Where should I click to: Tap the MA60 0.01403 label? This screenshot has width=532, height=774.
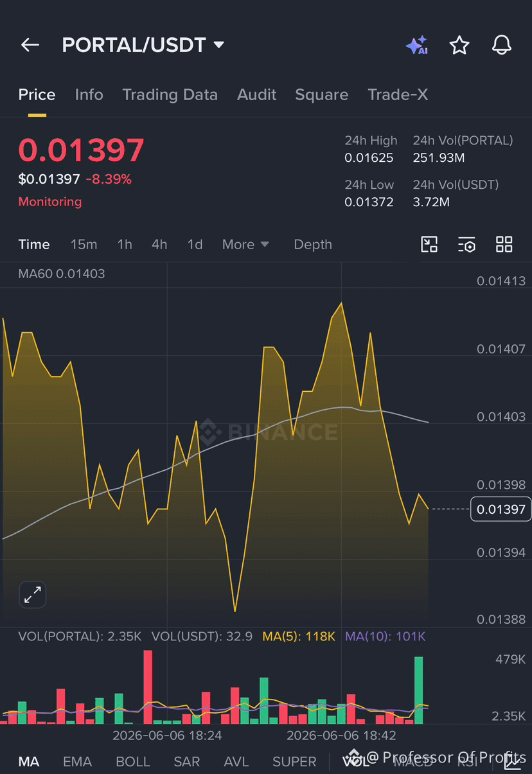click(x=62, y=274)
